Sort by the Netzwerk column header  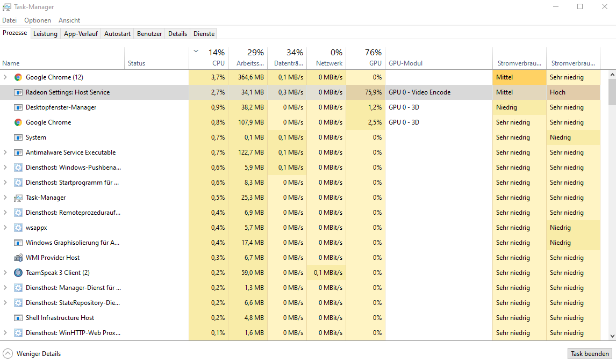[x=326, y=58]
